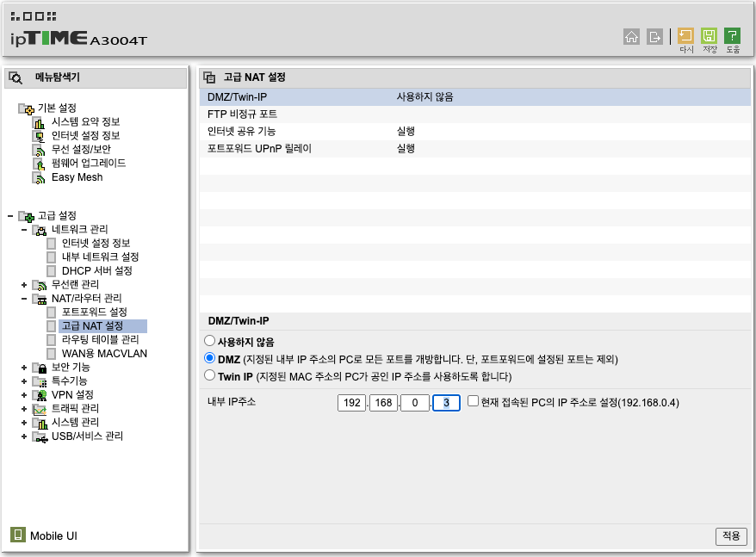Click the last IP octet field 3
Image resolution: width=756 pixels, height=557 pixels.
pyautogui.click(x=446, y=403)
